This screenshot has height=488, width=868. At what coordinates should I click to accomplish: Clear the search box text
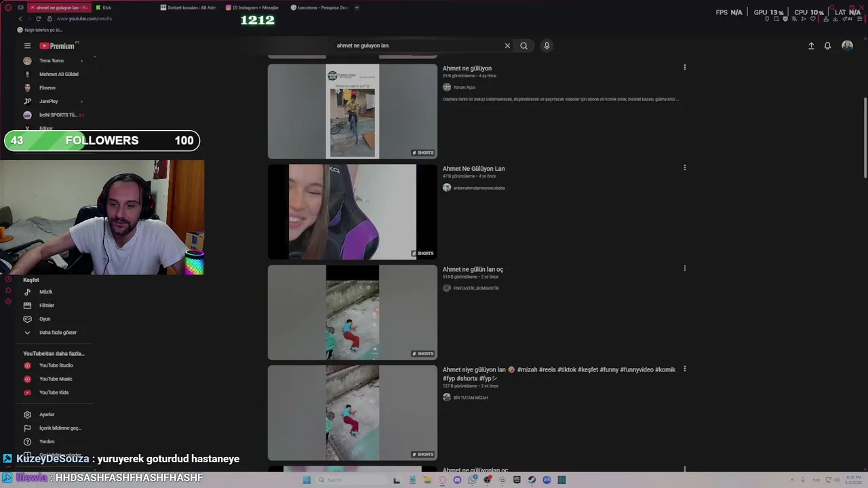[x=507, y=45]
